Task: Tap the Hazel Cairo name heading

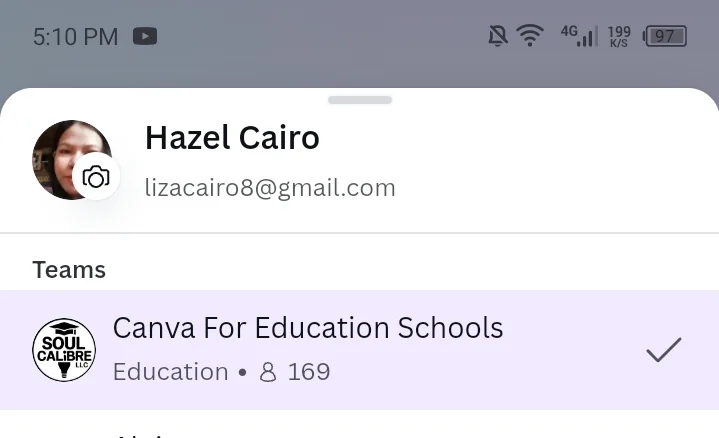Action: pyautogui.click(x=232, y=138)
